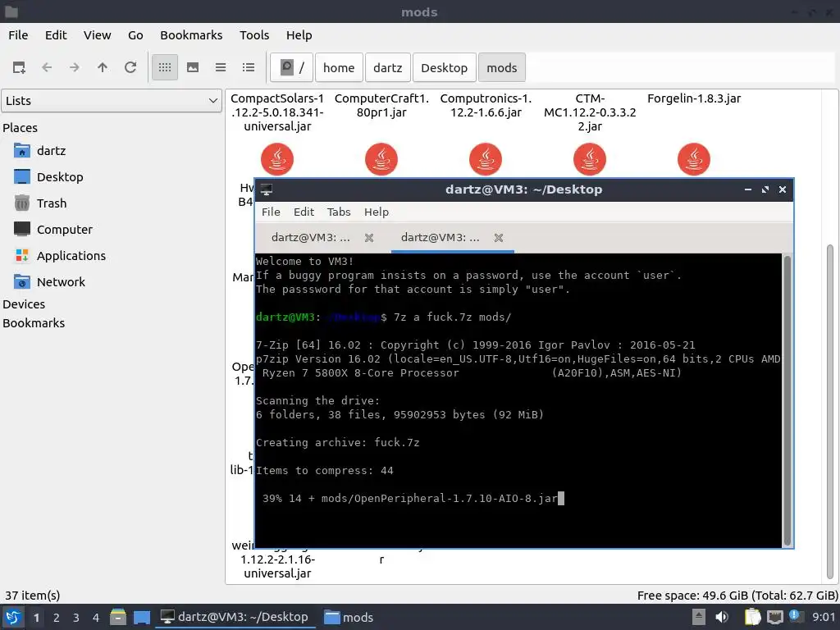Open the file manager File menu

(x=18, y=35)
